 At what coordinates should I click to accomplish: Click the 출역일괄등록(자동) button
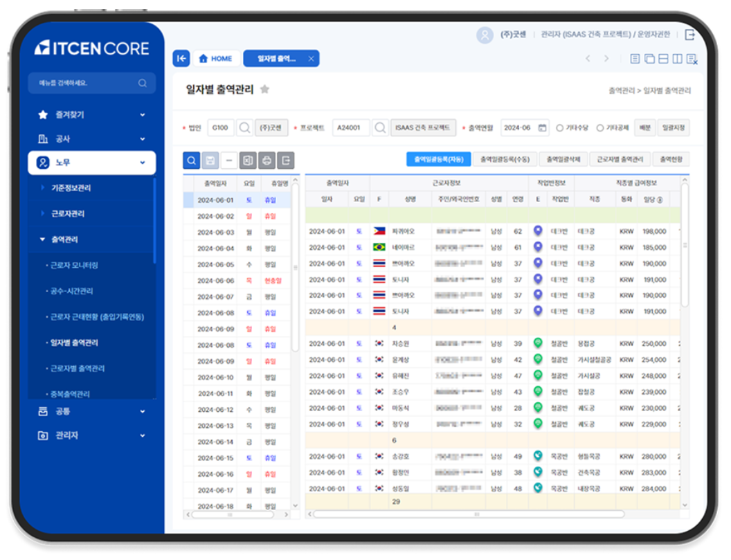[438, 159]
